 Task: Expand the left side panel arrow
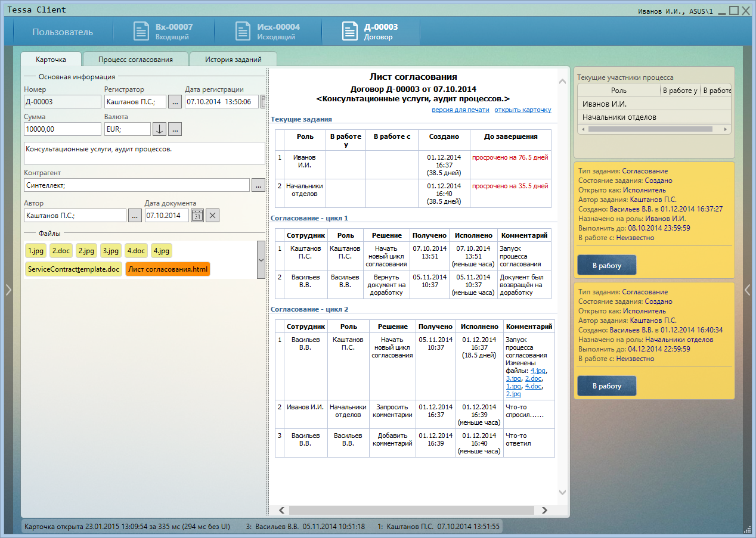tap(8, 290)
